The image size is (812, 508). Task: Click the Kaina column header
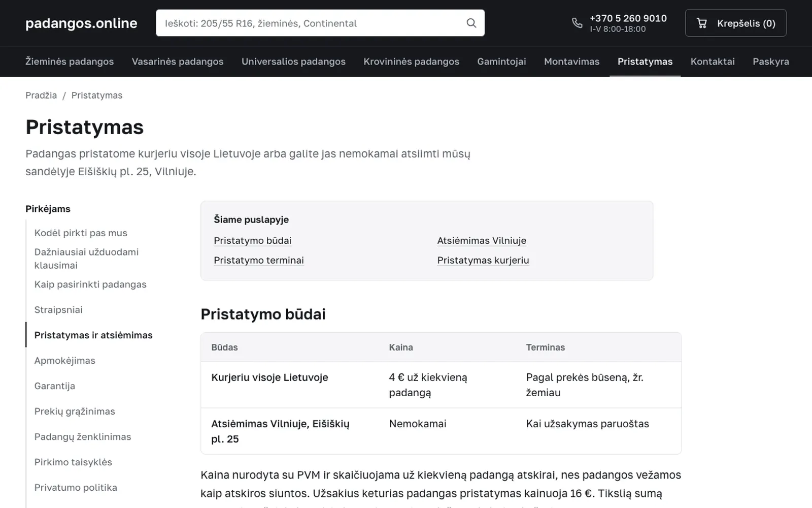(401, 347)
